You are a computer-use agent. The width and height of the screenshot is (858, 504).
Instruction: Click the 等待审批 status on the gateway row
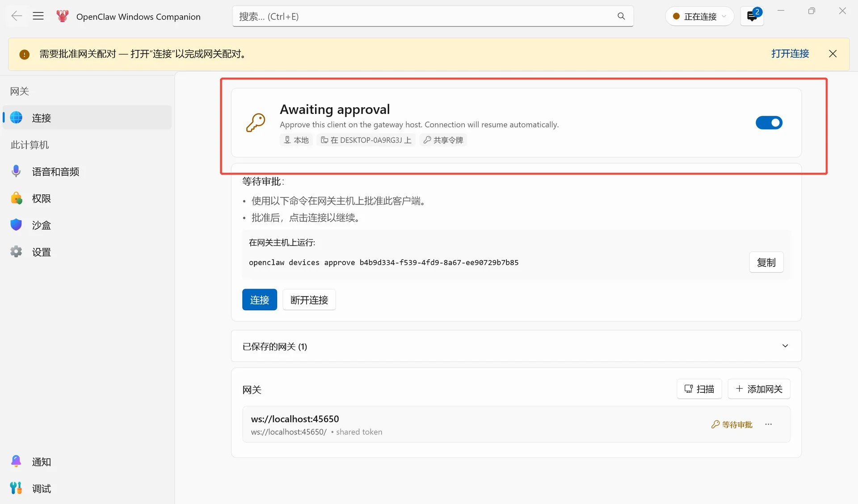click(x=732, y=424)
